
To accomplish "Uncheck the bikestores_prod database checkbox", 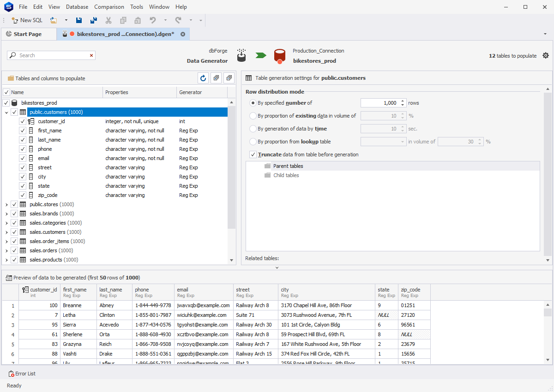I will 6,103.
